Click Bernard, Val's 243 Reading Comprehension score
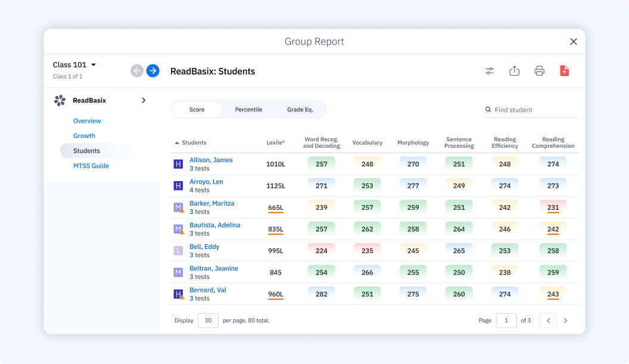629x364 pixels. point(553,294)
